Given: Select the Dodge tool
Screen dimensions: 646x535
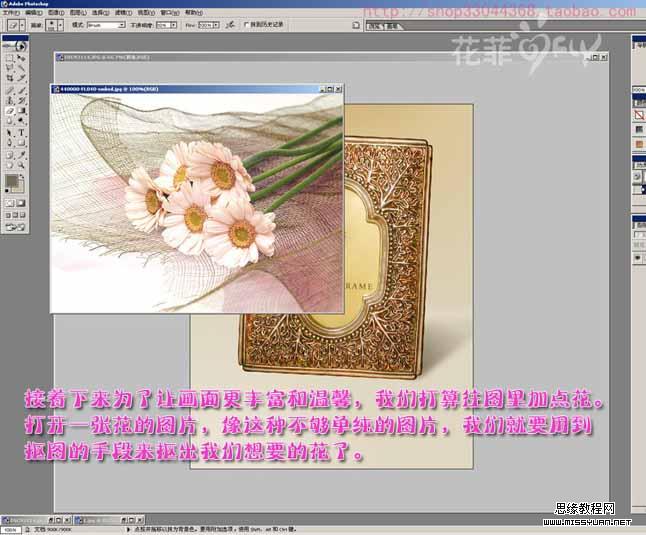Looking at the screenshot, I should click(21, 120).
